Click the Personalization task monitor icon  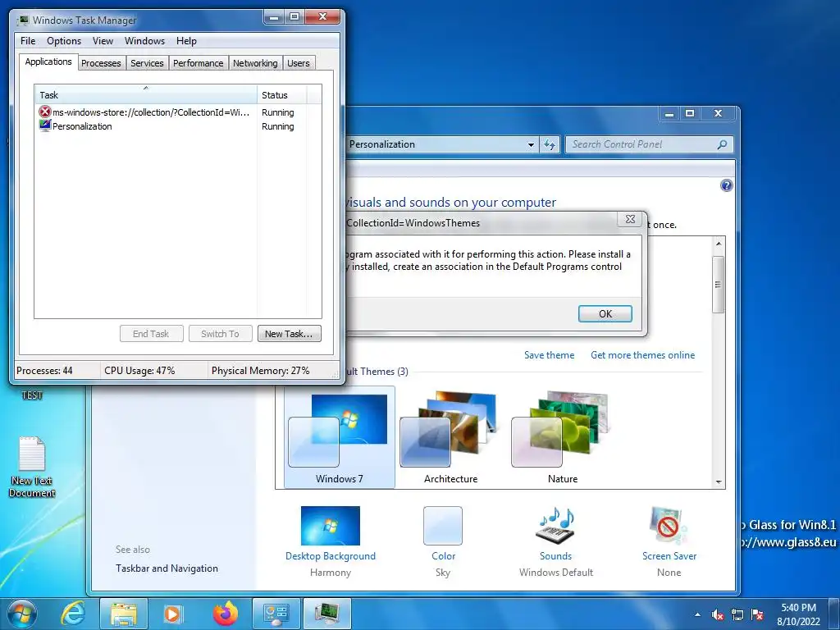[44, 126]
